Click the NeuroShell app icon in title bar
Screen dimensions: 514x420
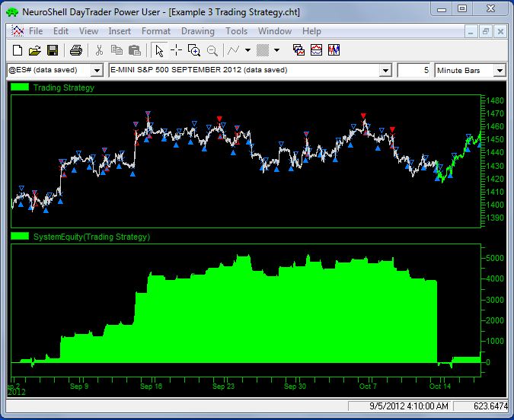pyautogui.click(x=12, y=12)
